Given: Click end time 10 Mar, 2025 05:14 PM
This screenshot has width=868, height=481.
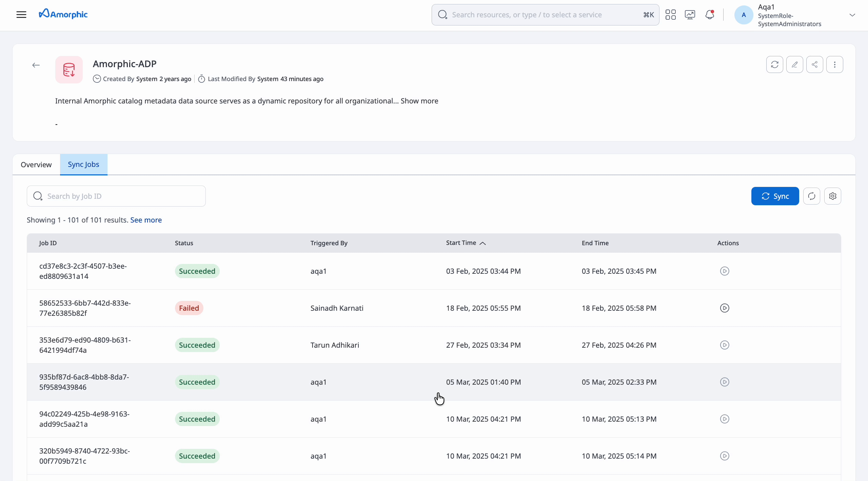Looking at the screenshot, I should (619, 456).
